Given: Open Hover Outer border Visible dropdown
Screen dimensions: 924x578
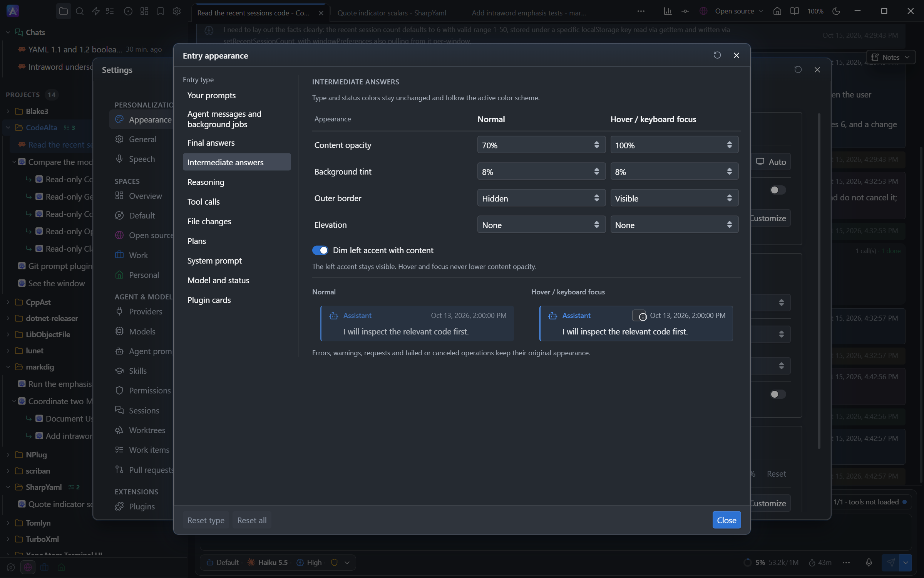Looking at the screenshot, I should click(x=674, y=198).
